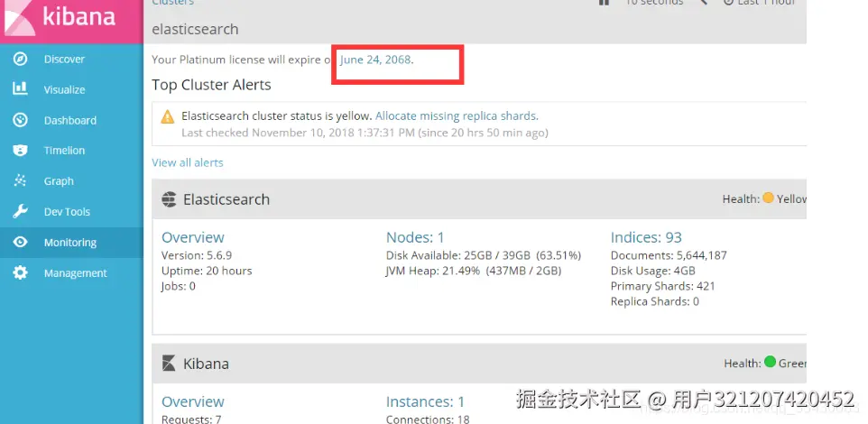Open the Kibana Overview link
Image resolution: width=868 pixels, height=424 pixels.
coord(193,401)
